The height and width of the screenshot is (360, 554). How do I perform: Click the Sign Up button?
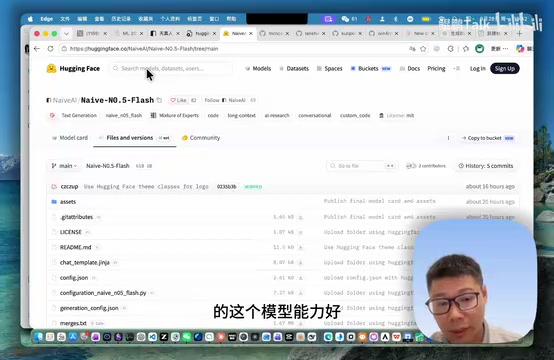505,69
